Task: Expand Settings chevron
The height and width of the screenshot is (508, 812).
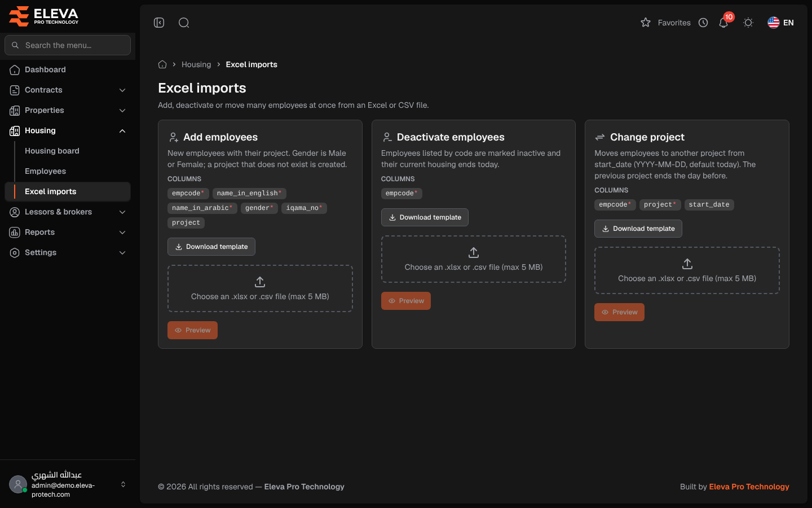Action: point(122,253)
